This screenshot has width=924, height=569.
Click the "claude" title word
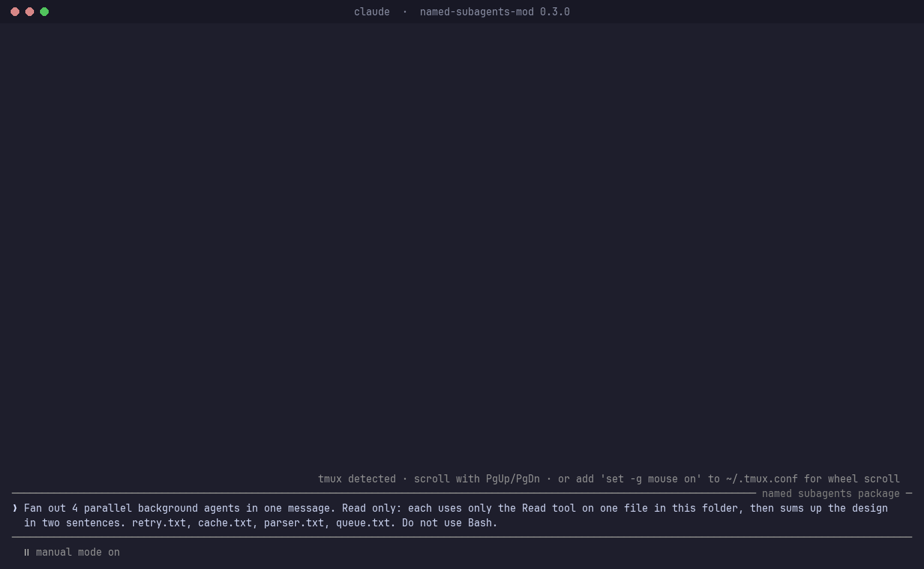pos(372,12)
